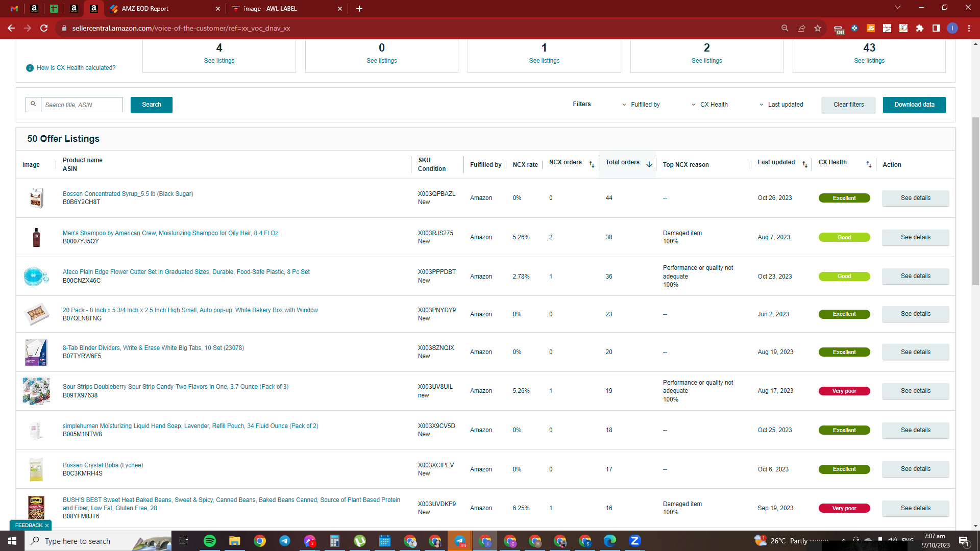The width and height of the screenshot is (980, 551).
Task: See details for Bossen Concentrated Syrup
Action: 915,198
